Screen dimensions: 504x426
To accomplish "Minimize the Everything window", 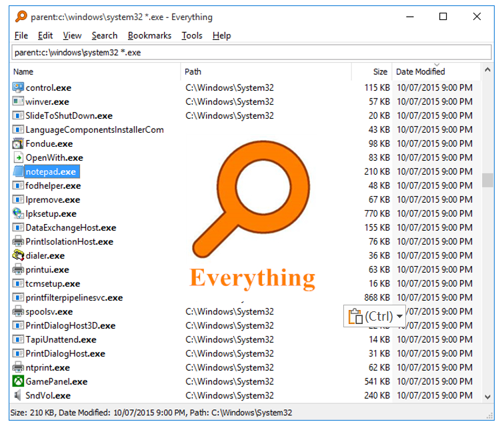I will pyautogui.click(x=410, y=17).
